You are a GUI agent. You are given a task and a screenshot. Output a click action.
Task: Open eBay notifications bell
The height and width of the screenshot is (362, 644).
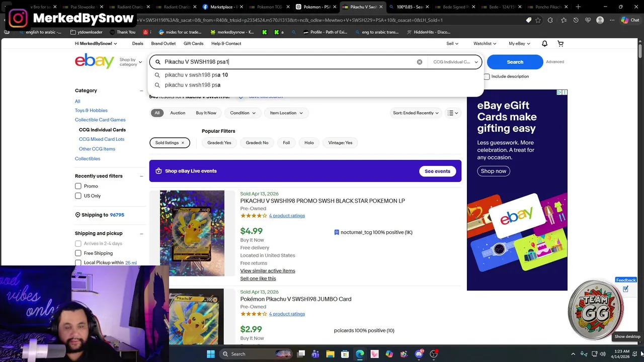(544, 44)
